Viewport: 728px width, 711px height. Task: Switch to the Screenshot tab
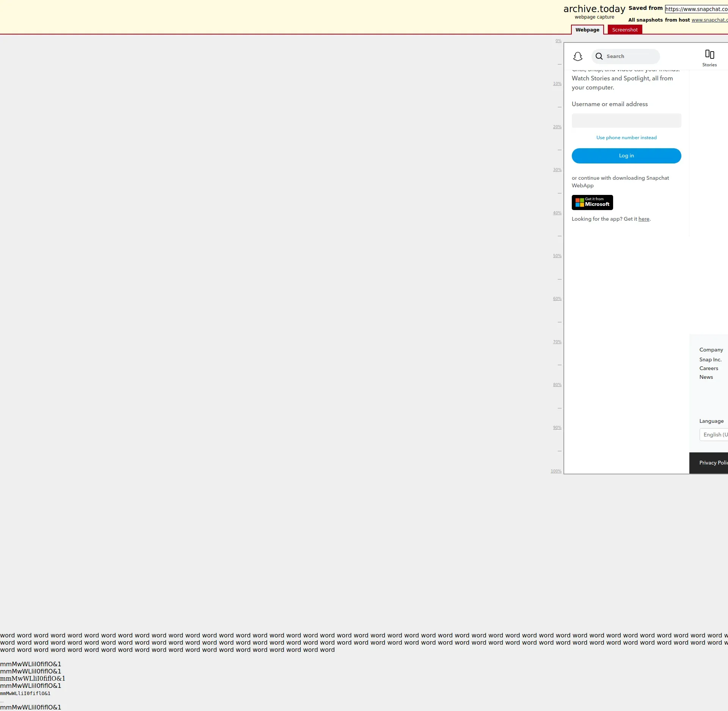tap(624, 30)
